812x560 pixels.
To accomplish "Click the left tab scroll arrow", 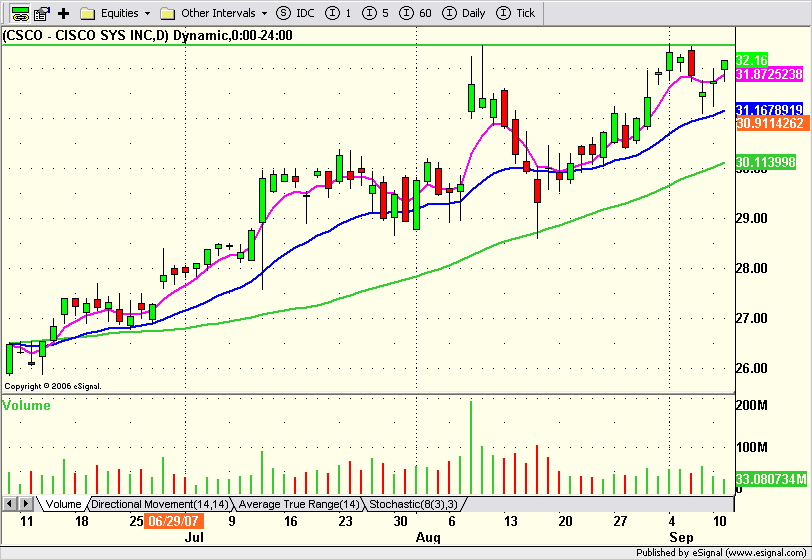I will coord(9,504).
